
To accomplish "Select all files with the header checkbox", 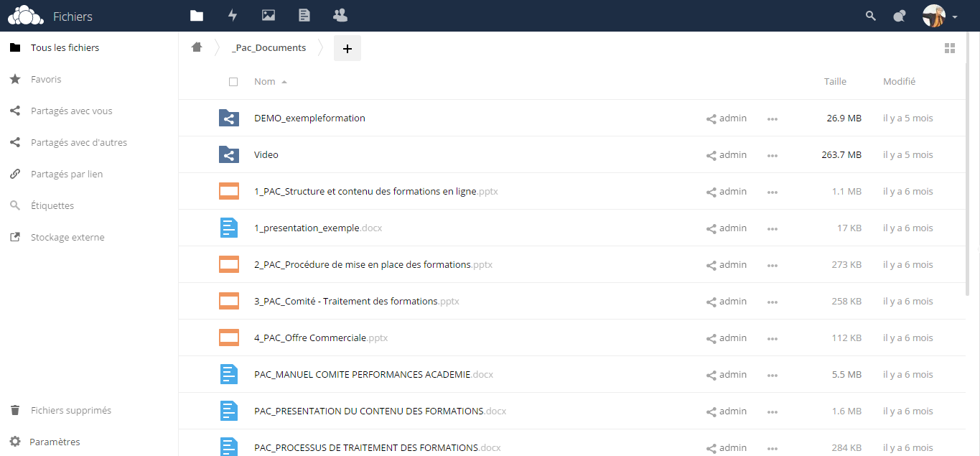I will pyautogui.click(x=233, y=81).
